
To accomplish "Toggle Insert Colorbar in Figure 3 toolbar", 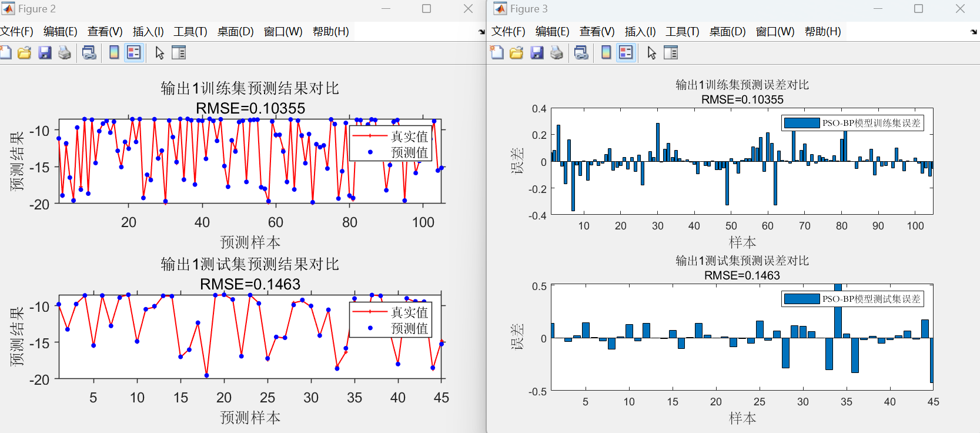I will click(606, 53).
